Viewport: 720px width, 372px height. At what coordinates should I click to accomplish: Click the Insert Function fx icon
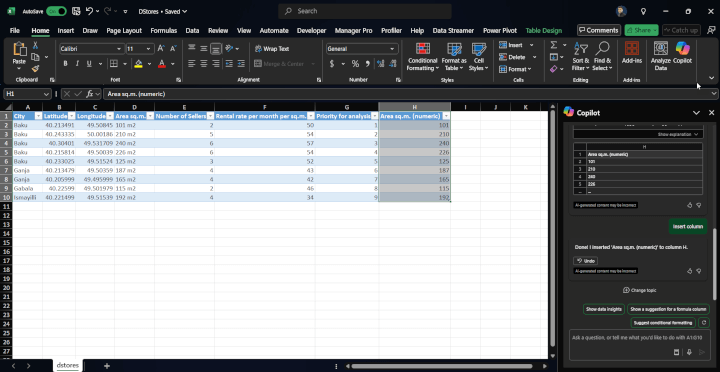tap(90, 94)
